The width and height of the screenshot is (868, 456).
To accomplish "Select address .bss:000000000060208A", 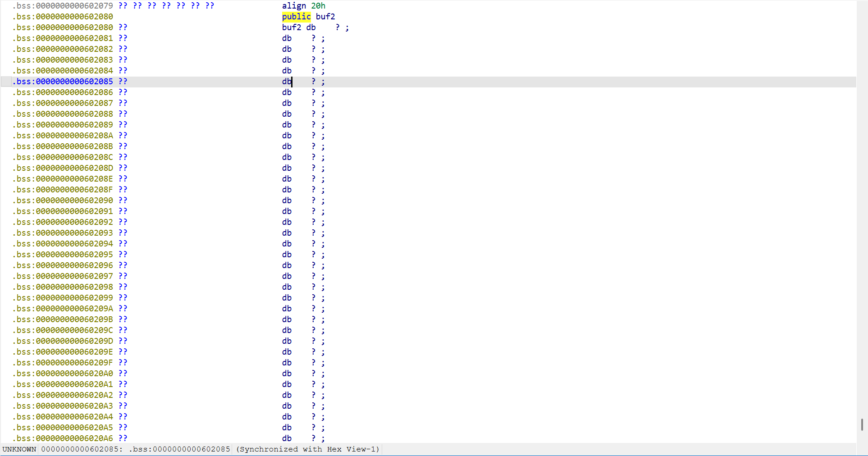I will pyautogui.click(x=63, y=136).
